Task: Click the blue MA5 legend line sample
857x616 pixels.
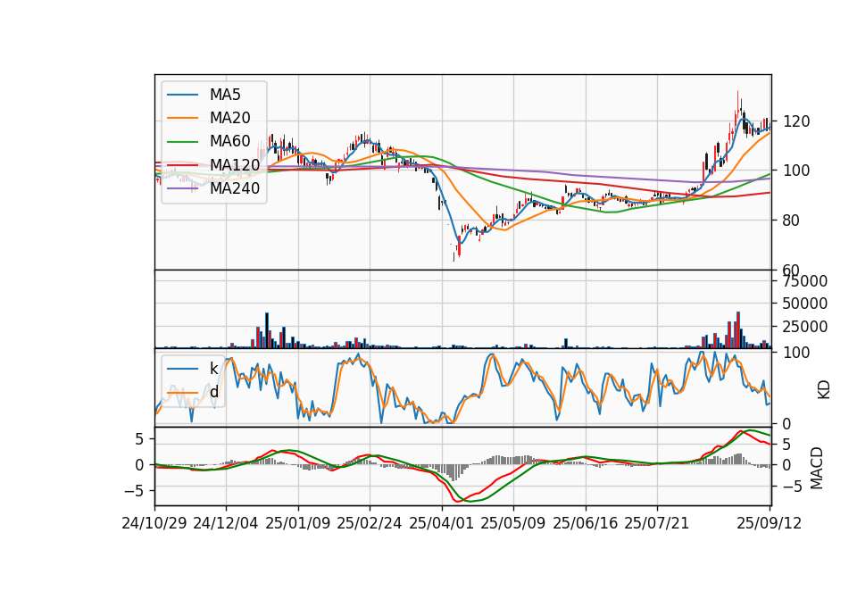Action: coord(182,96)
